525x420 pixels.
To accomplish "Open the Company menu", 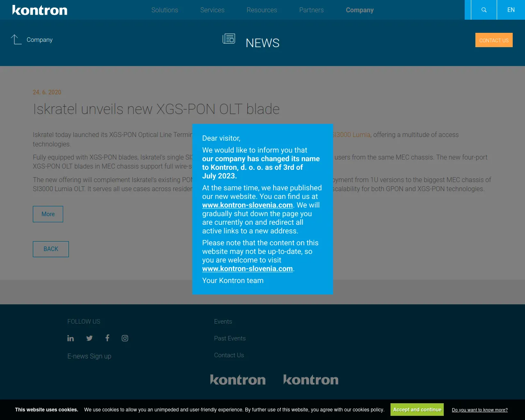I will click(360, 10).
